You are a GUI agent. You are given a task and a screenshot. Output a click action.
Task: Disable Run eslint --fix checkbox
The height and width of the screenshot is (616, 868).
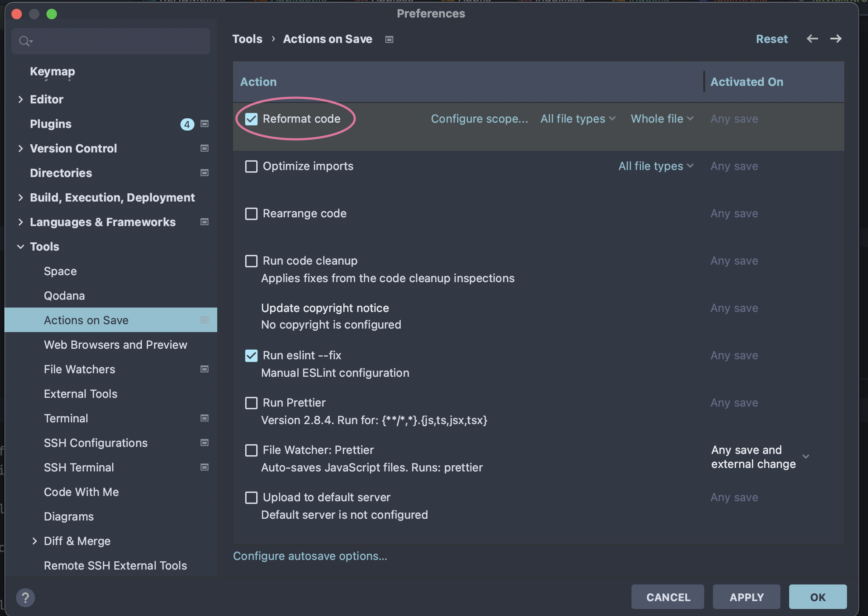coord(251,356)
